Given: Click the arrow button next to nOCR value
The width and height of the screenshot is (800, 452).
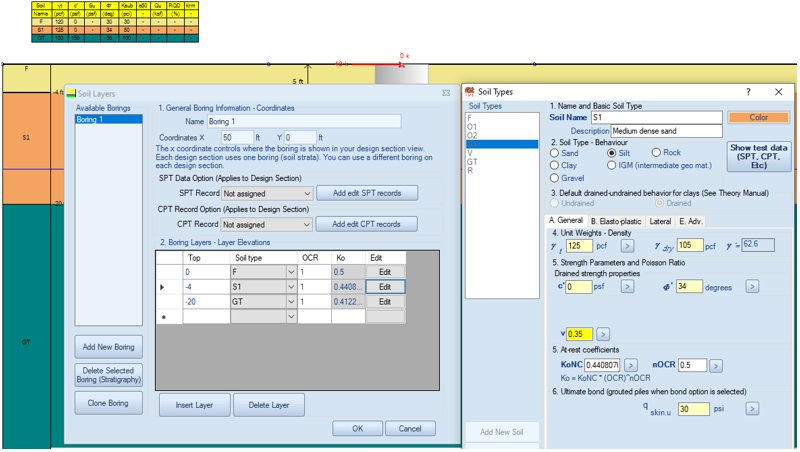Looking at the screenshot, I should point(716,365).
